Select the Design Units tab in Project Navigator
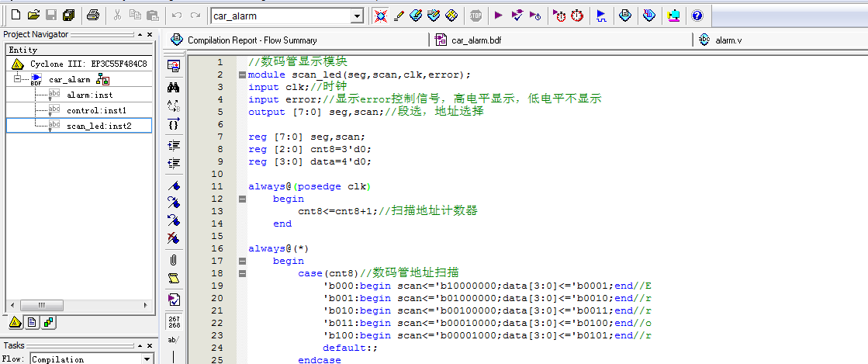Viewport: 868px width, 364px height. [49, 322]
